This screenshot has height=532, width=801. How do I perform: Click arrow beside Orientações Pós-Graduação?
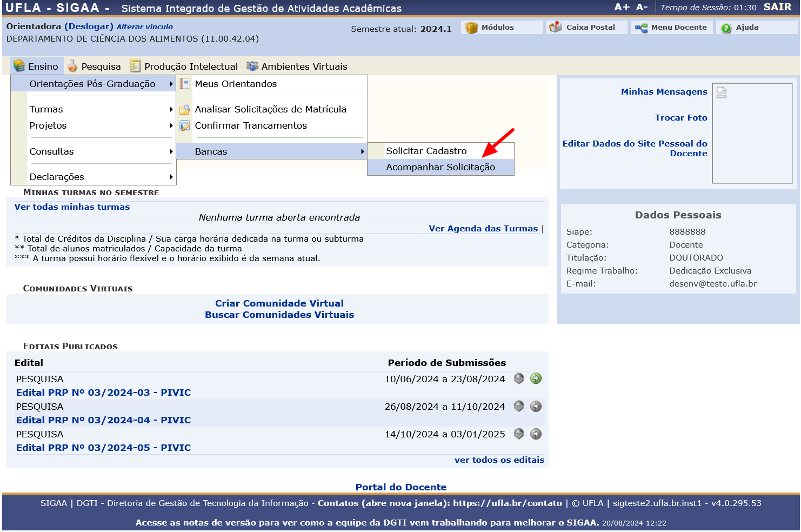tap(171, 84)
